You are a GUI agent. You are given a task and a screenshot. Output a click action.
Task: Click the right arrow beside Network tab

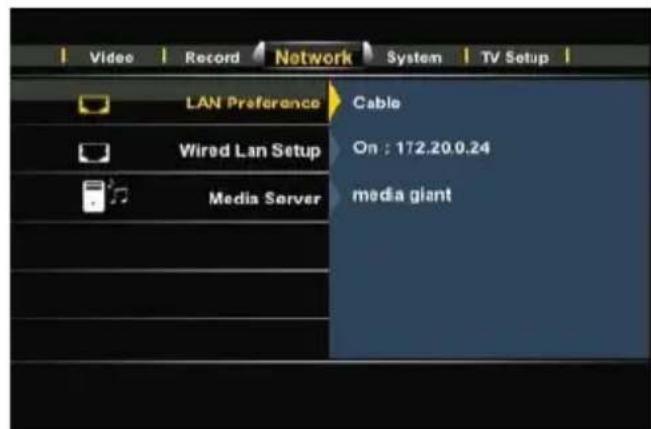tap(368, 54)
